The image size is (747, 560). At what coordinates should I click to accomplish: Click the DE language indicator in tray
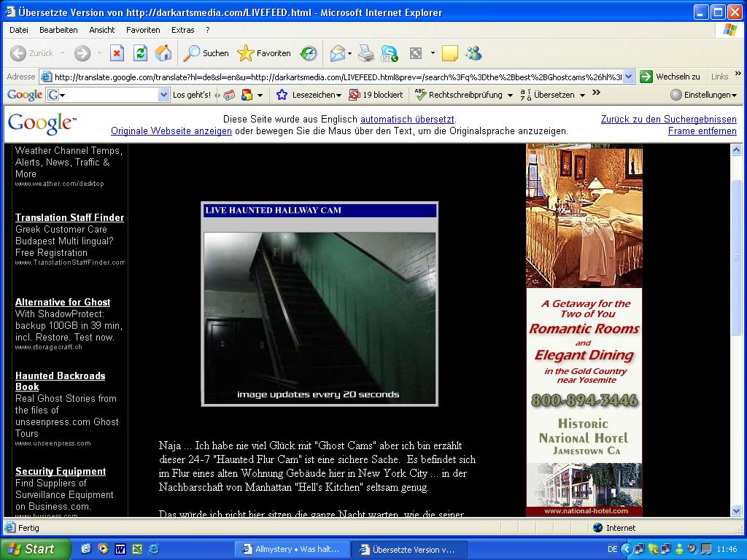click(612, 549)
